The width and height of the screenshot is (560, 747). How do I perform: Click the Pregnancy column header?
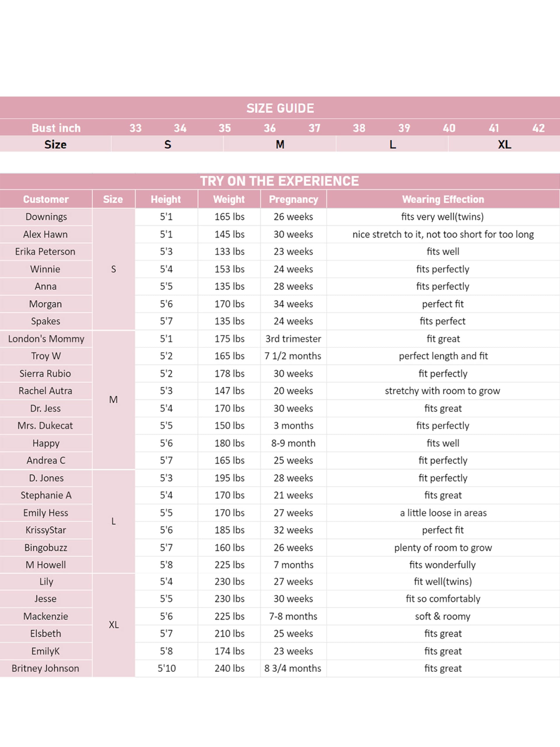tap(293, 199)
